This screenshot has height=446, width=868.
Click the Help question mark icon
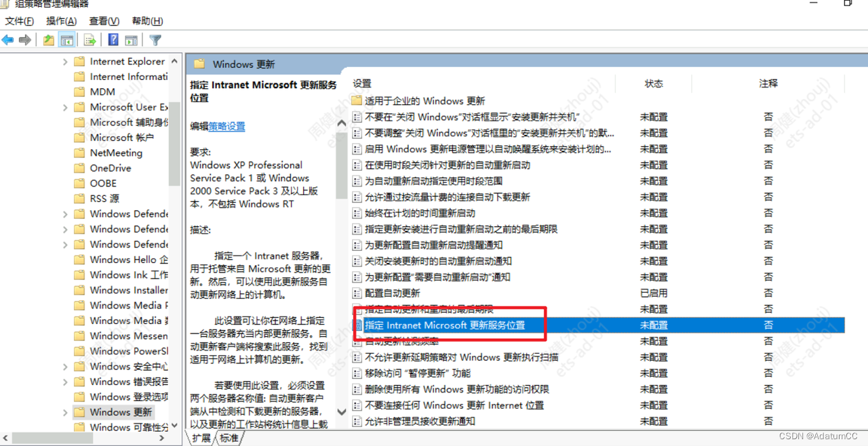click(113, 39)
